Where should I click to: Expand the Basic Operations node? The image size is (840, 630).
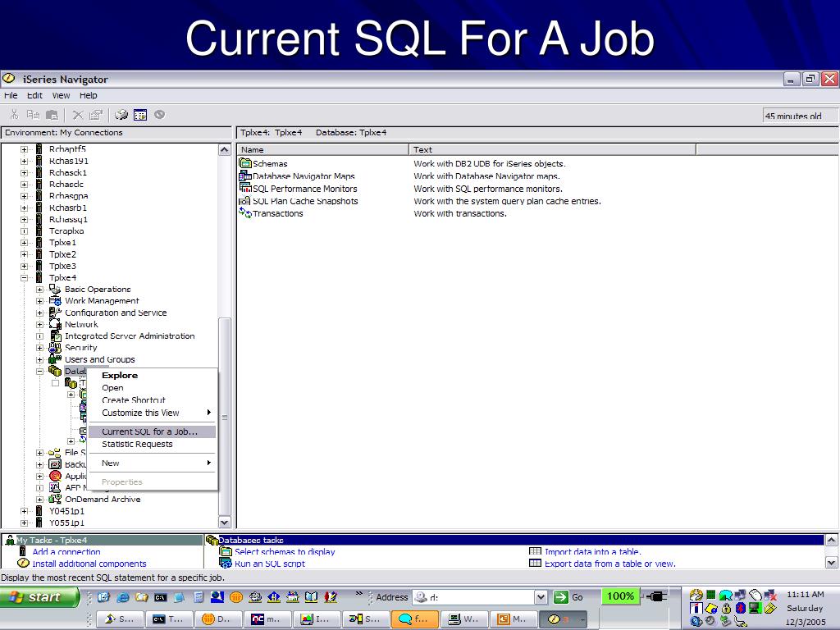(x=39, y=290)
